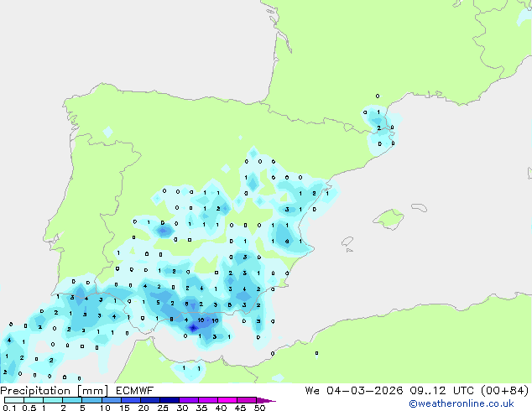Click the isolated '0' value over northern Algeria

point(316,353)
